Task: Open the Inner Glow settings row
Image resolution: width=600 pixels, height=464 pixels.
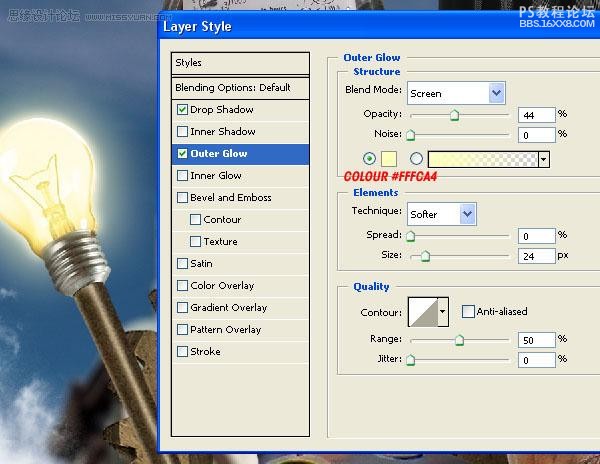Action: click(x=240, y=176)
